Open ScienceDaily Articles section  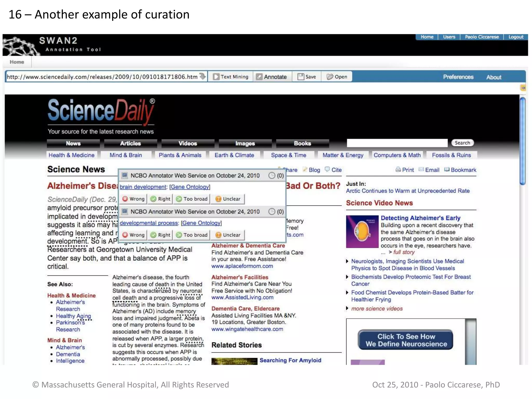(130, 143)
